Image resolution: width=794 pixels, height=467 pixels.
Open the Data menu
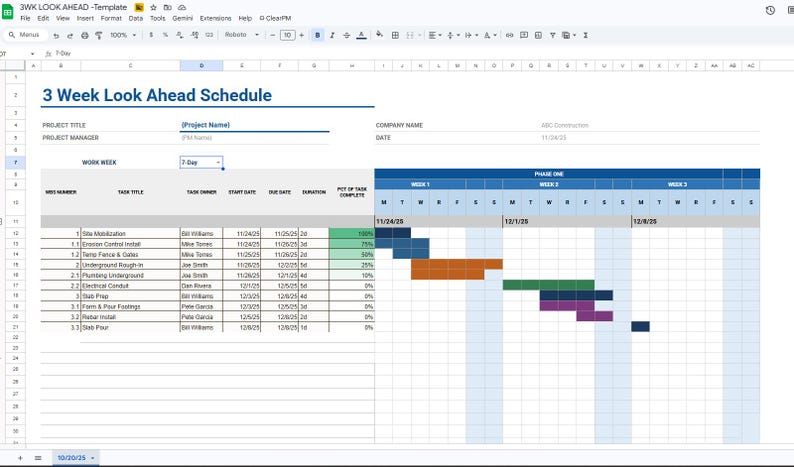point(136,18)
